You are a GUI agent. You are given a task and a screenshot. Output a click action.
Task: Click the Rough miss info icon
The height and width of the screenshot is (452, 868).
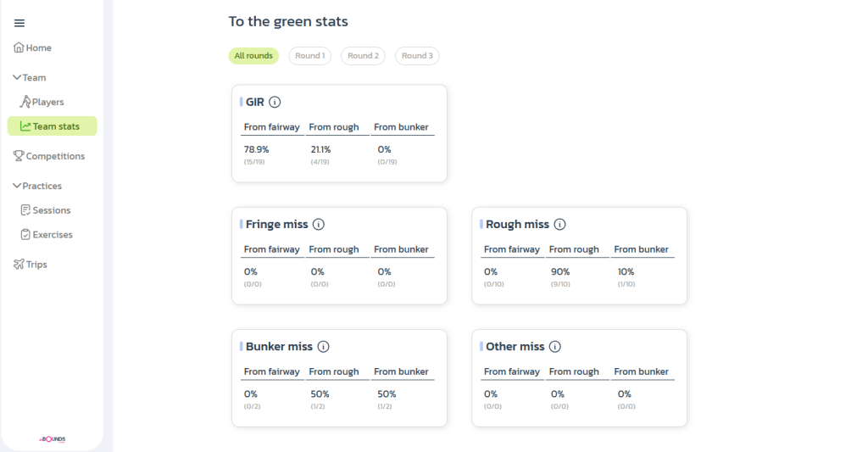pyautogui.click(x=559, y=225)
